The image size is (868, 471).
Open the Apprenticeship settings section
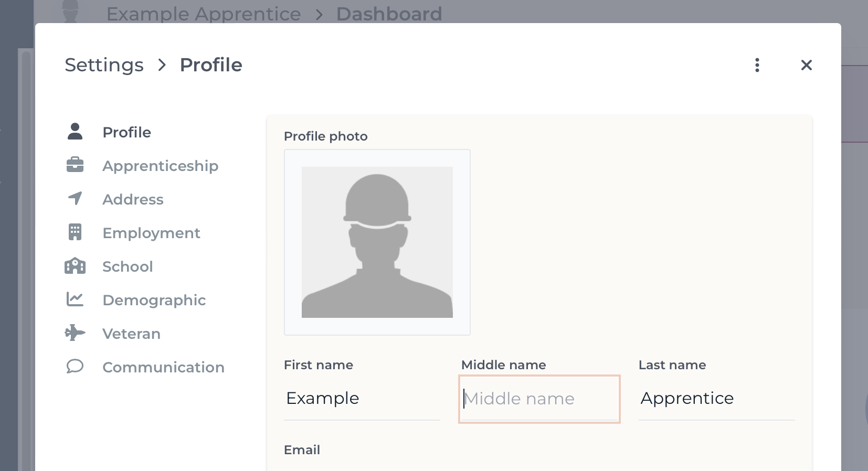click(161, 166)
